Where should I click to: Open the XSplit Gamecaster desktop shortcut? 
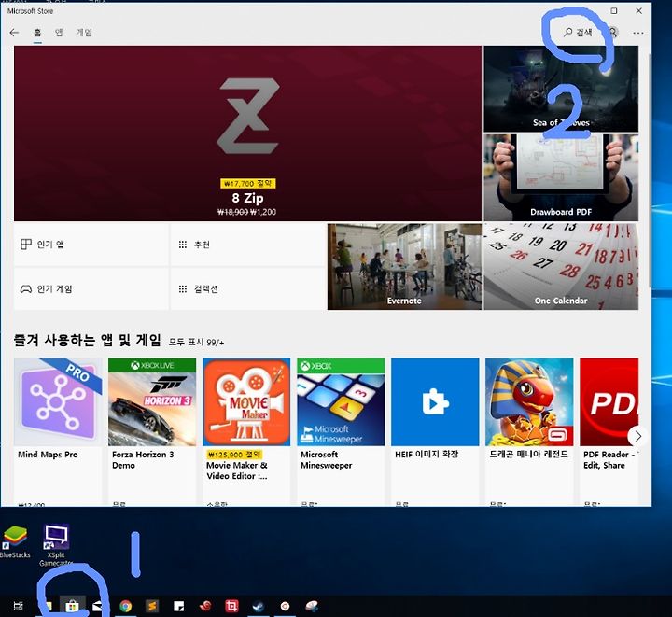coord(56,545)
